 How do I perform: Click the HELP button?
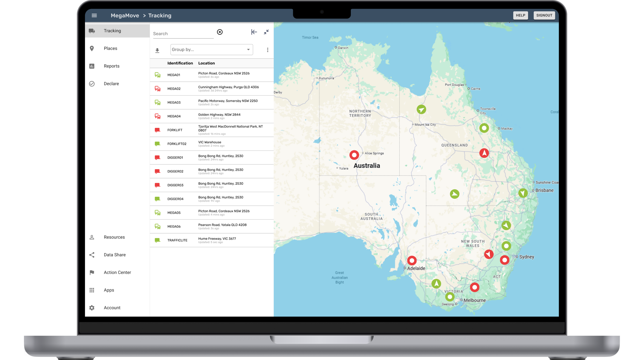(x=521, y=15)
